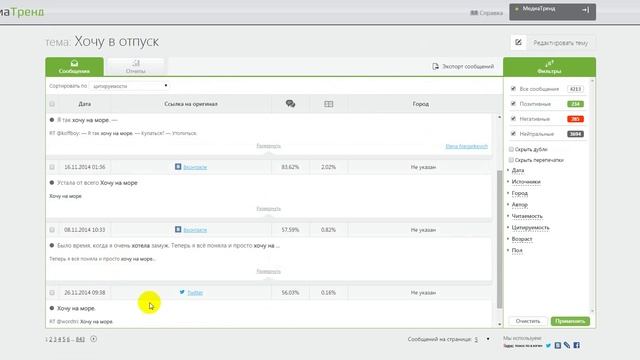Image resolution: width=640 pixels, height=360 pixels.
Task: Toggle Все сообщения filter checkbox
Action: 513,89
